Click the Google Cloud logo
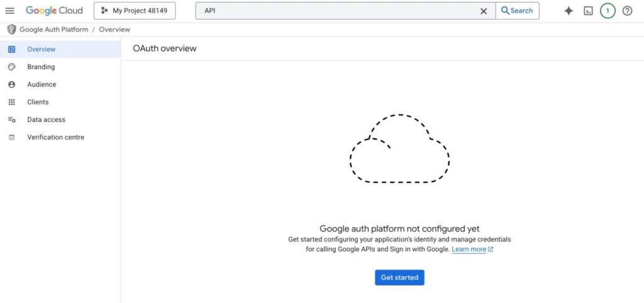This screenshot has height=303, width=644. point(54,11)
